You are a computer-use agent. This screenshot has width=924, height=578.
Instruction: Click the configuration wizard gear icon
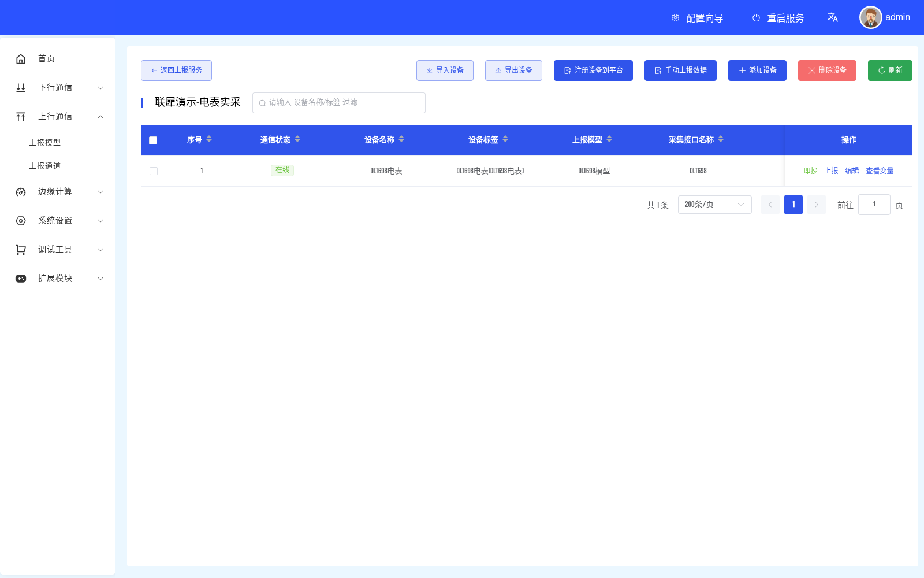pos(675,18)
